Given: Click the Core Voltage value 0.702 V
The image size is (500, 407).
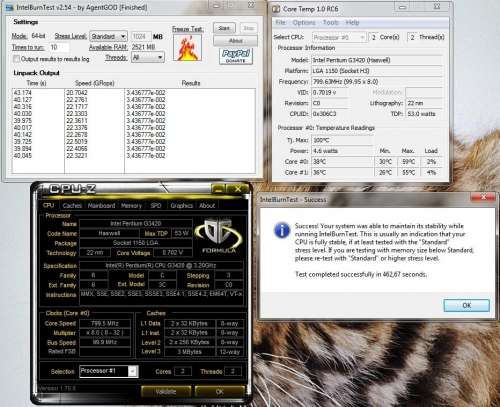Looking at the screenshot, I should [x=172, y=253].
